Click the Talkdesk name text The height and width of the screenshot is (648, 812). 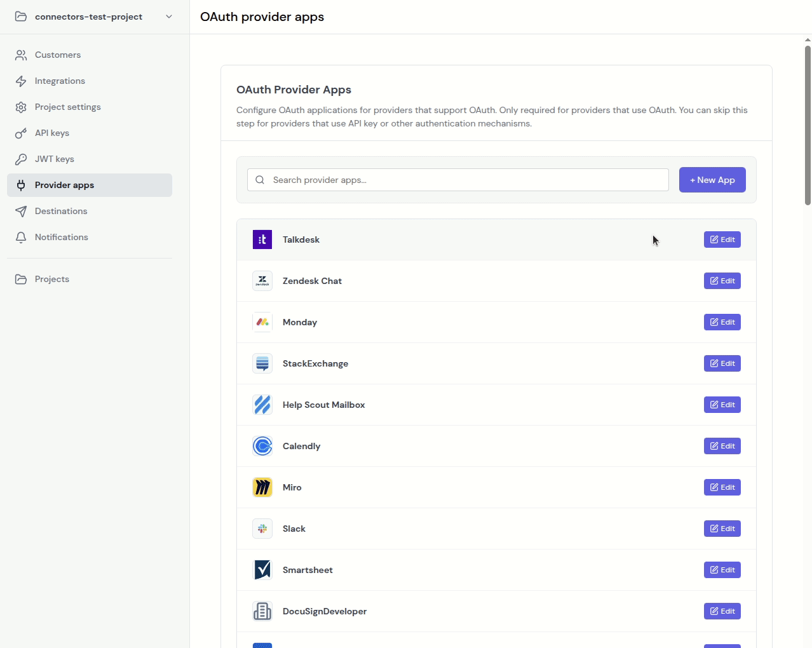click(x=301, y=240)
